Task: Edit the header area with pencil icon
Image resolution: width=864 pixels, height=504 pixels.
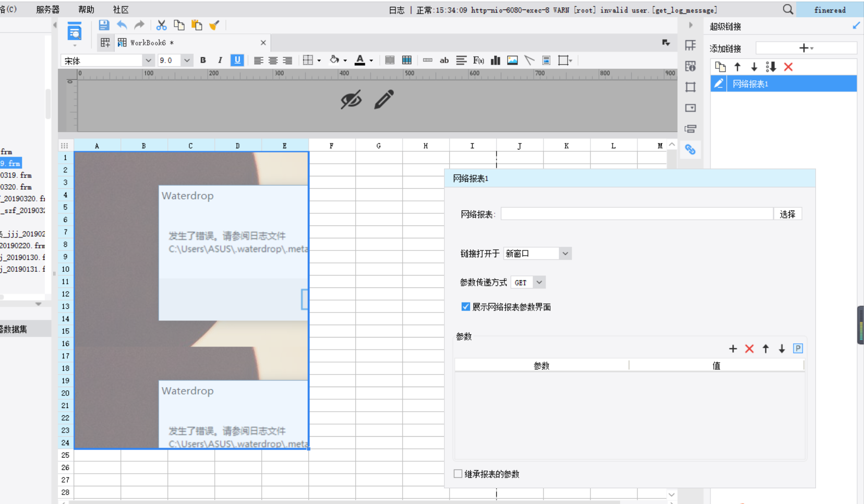Action: 384,99
